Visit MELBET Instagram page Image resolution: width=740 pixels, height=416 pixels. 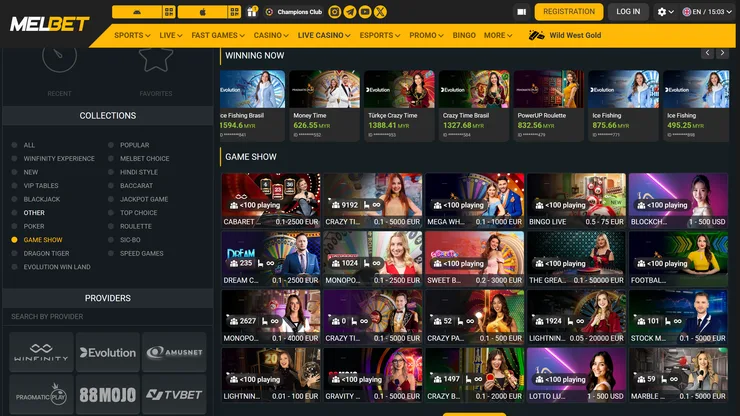pyautogui.click(x=335, y=12)
